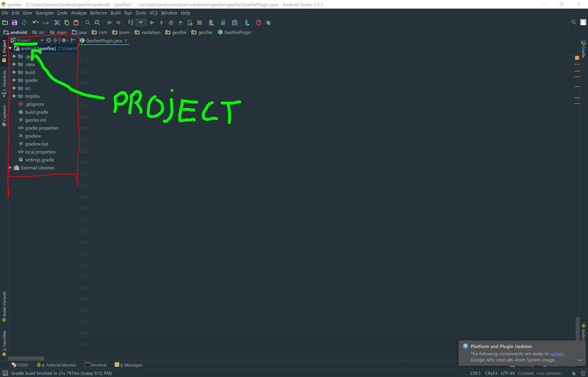Click the Debug bug icon

click(171, 23)
